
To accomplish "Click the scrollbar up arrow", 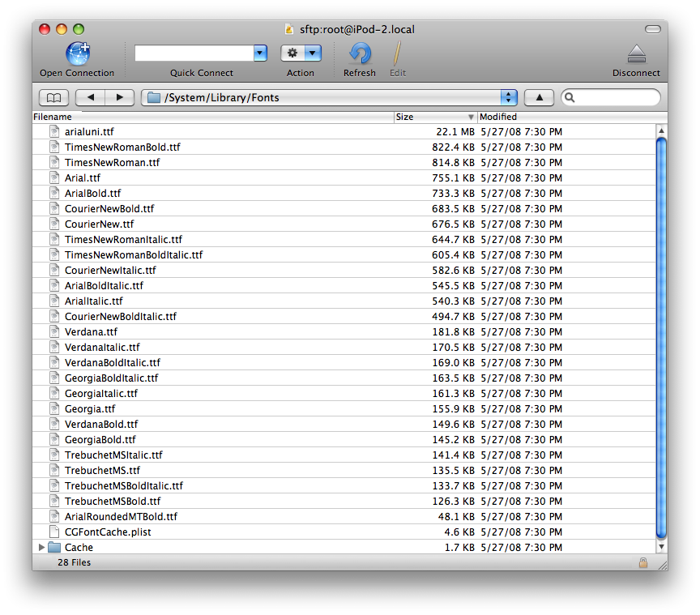I will (662, 130).
